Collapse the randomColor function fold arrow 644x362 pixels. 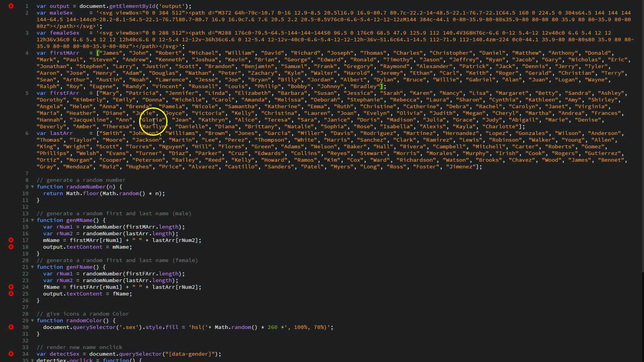(x=33, y=321)
